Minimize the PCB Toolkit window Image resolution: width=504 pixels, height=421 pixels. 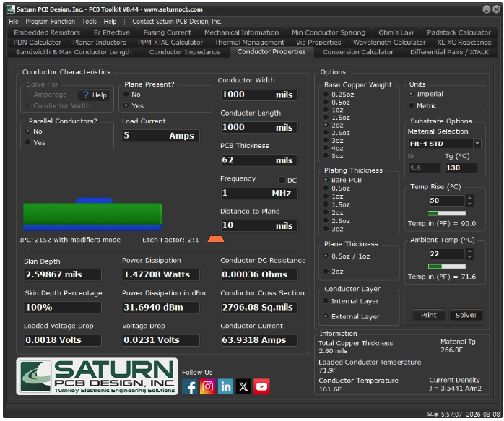[487, 9]
